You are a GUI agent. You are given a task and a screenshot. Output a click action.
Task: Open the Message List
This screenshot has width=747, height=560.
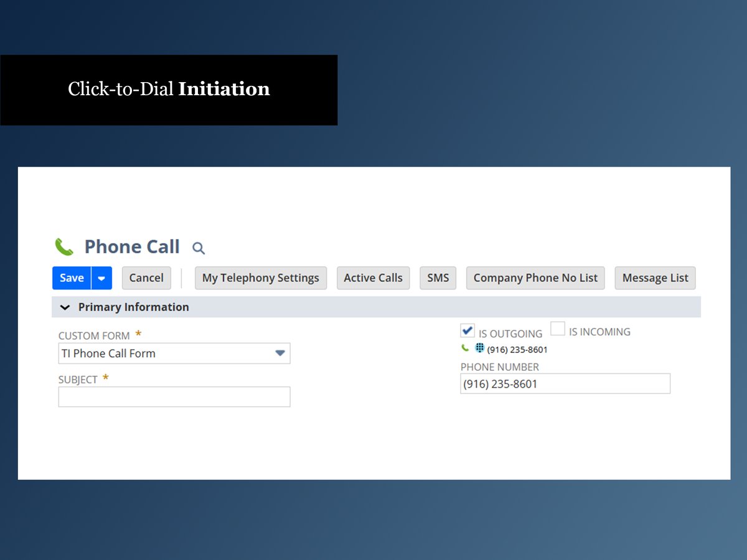[655, 278]
